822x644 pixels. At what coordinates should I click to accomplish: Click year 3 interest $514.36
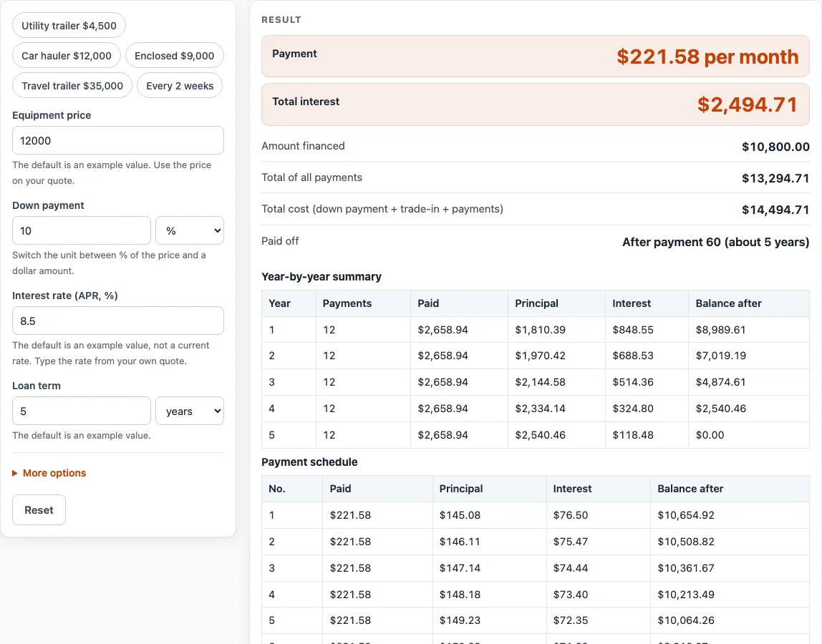tap(633, 382)
